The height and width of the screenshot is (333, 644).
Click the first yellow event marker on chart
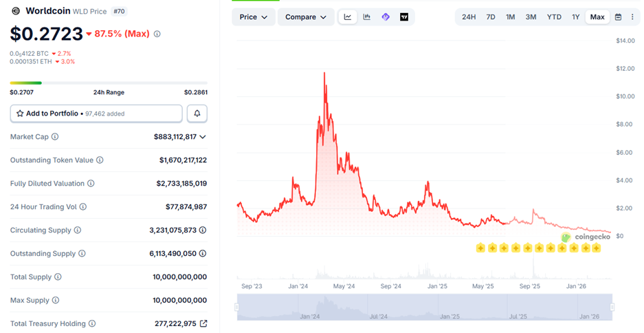pyautogui.click(x=480, y=248)
